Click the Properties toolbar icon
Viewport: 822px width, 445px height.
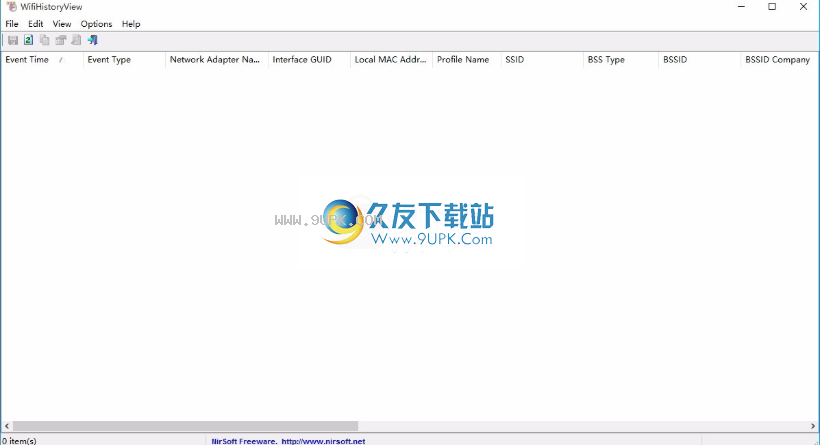tap(61, 40)
